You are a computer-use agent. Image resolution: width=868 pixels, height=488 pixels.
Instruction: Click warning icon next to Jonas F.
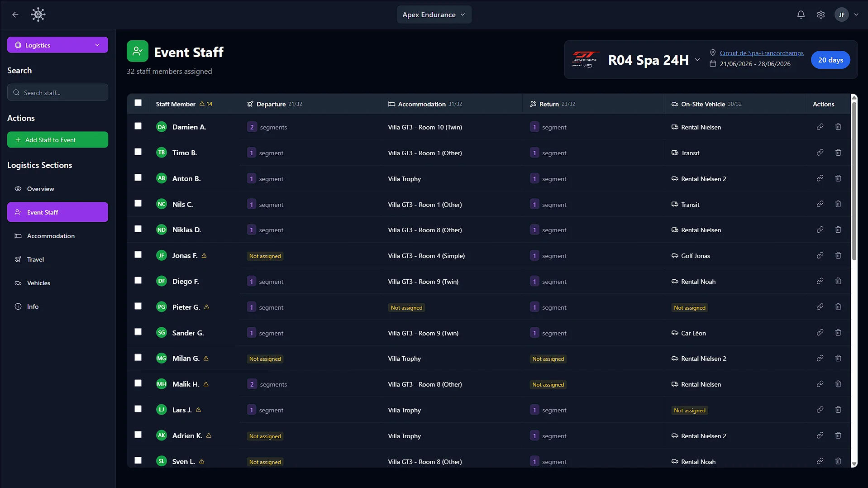[x=204, y=256]
